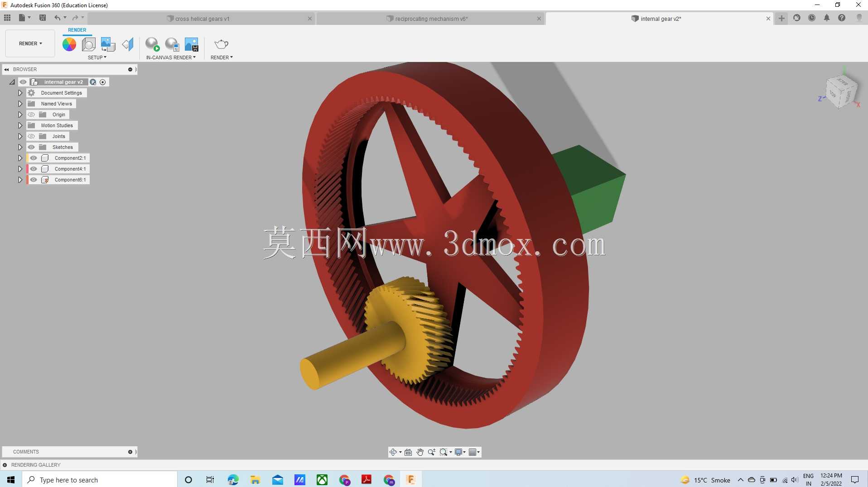Add a new design tab
The image size is (868, 487).
(x=781, y=18)
